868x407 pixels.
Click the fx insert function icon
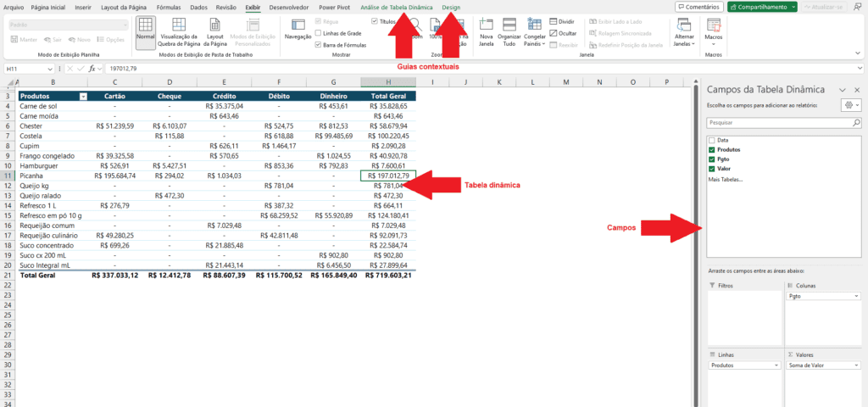(x=93, y=69)
